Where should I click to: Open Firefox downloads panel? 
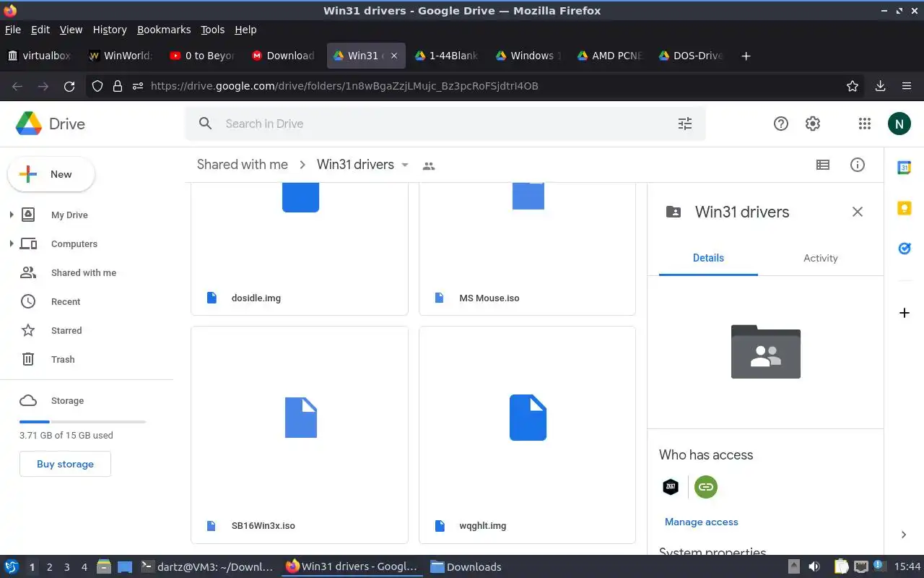[x=880, y=86]
